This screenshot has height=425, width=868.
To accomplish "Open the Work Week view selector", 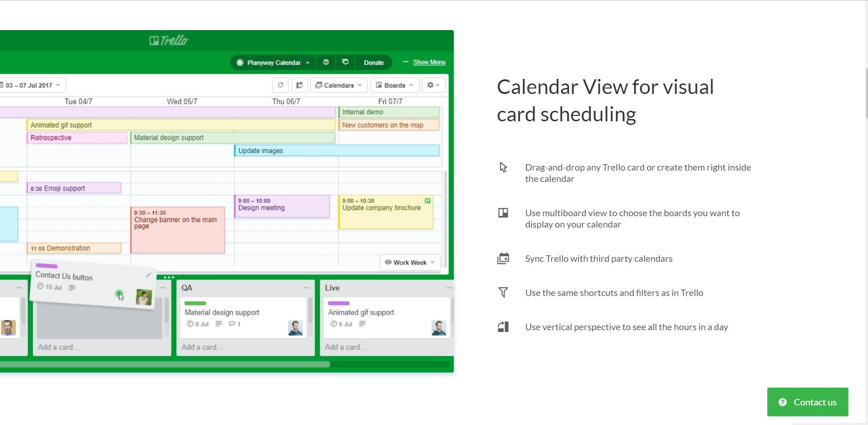I will pos(410,262).
